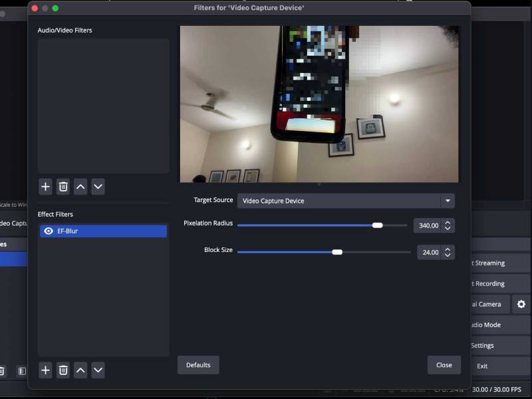Click the Pixelation Radius slider handle
Image resolution: width=532 pixels, height=399 pixels.
tap(378, 225)
